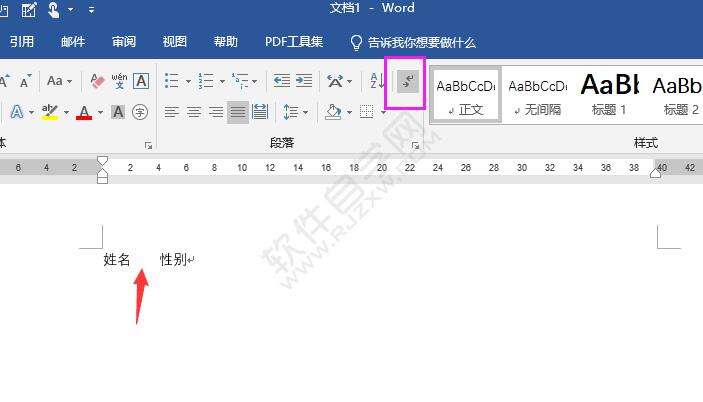The image size is (703, 402).
Task: Click the Increase Font Size icon
Action: tap(4, 81)
